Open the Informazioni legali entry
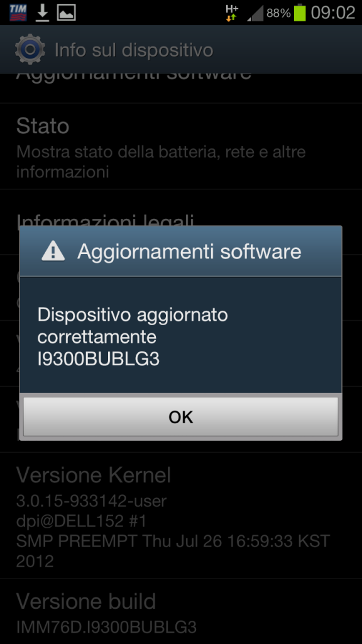The height and width of the screenshot is (644, 362). [181, 222]
